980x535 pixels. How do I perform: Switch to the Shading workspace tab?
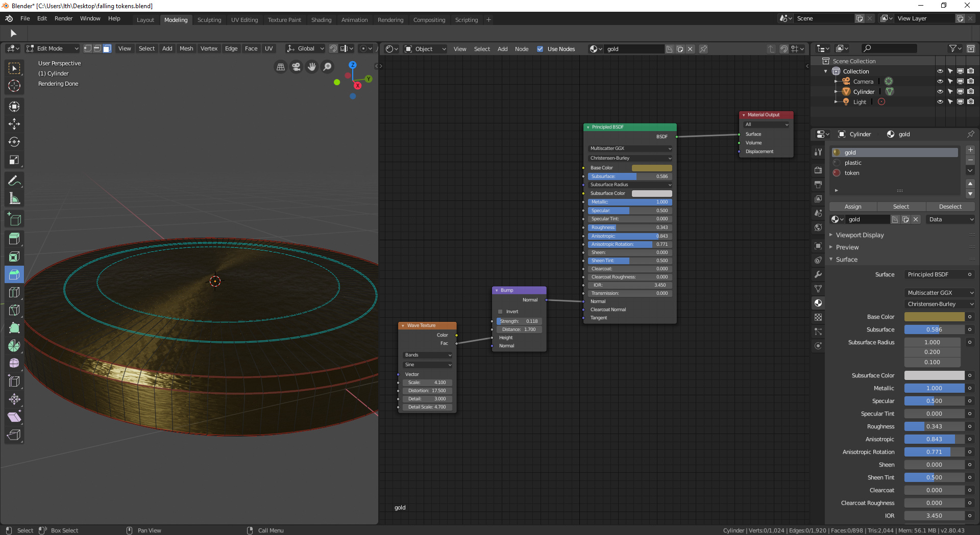click(x=321, y=20)
